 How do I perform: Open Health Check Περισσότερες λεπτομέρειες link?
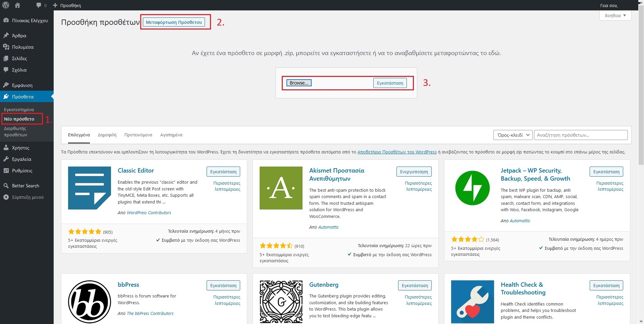(610, 300)
